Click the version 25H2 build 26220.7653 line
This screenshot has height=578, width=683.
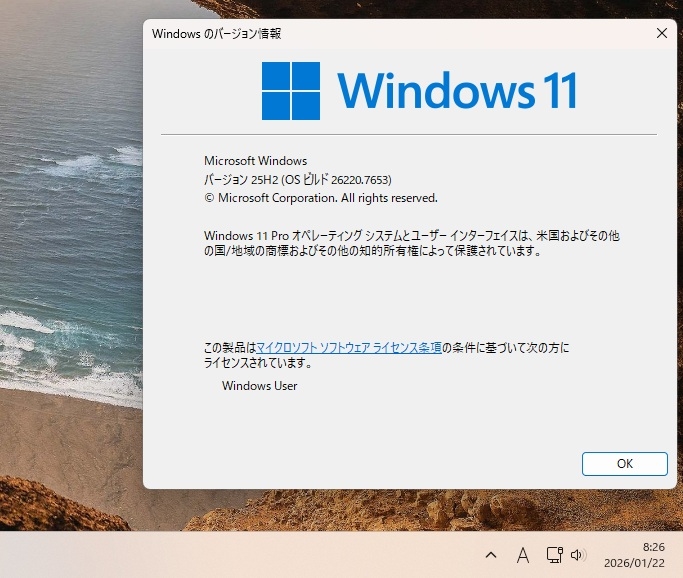click(298, 179)
